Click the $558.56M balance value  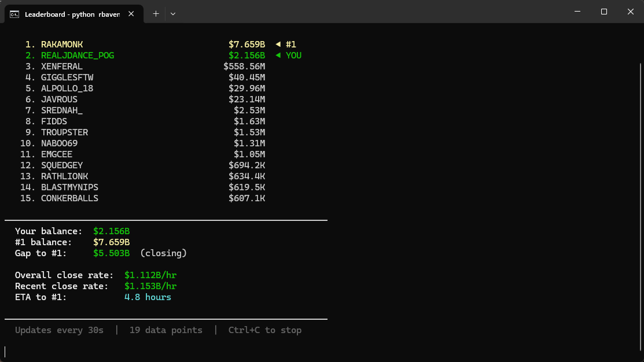[244, 67]
